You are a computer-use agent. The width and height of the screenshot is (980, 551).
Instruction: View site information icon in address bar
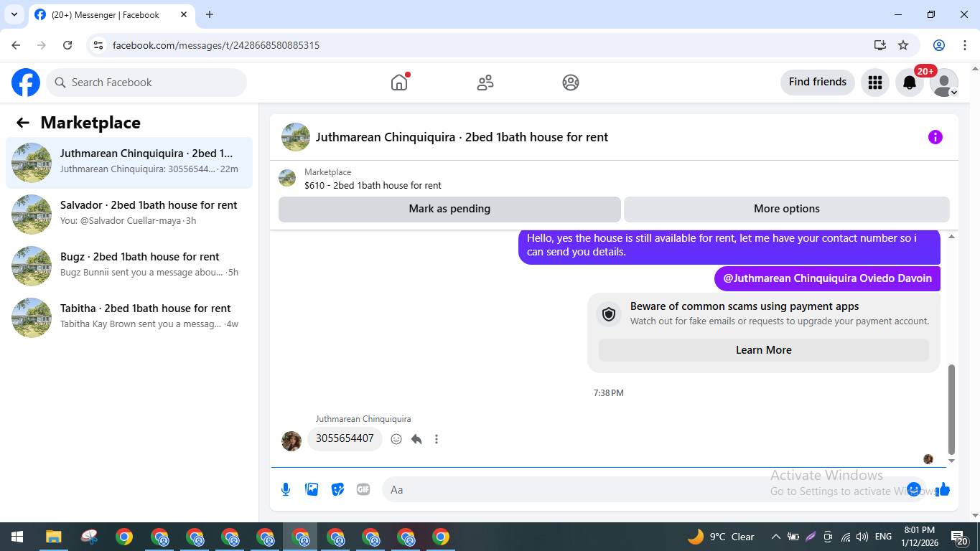pyautogui.click(x=99, y=45)
